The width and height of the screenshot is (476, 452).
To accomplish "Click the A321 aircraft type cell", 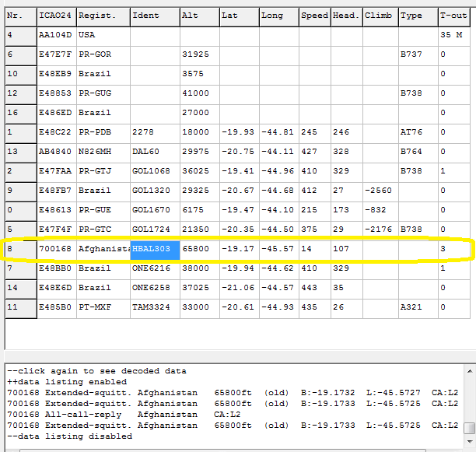I will click(x=418, y=307).
